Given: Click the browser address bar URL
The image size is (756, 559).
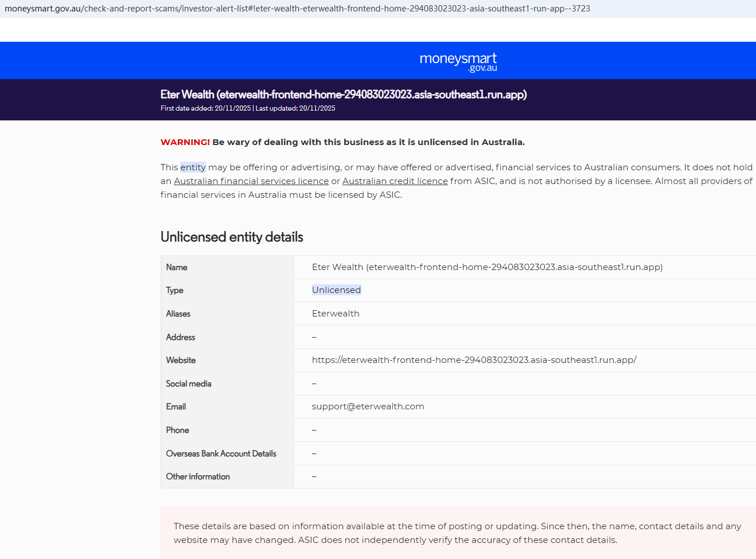Looking at the screenshot, I should pyautogui.click(x=297, y=9).
